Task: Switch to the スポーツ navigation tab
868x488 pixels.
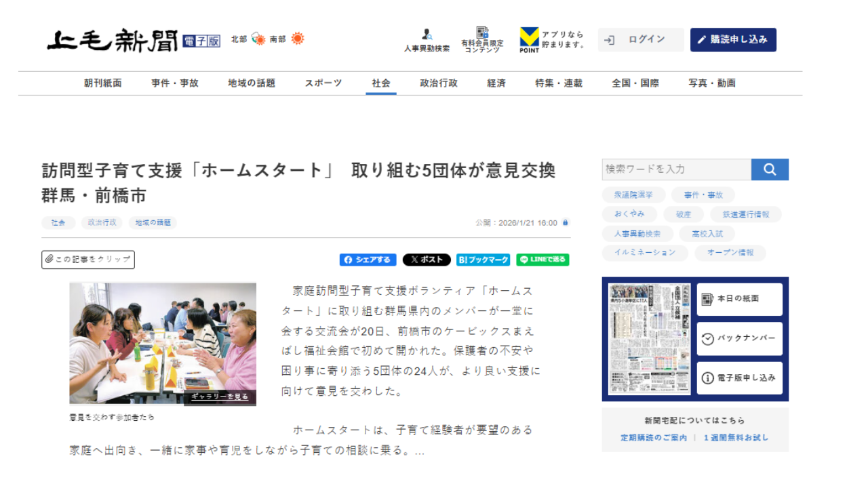Action: tap(322, 83)
